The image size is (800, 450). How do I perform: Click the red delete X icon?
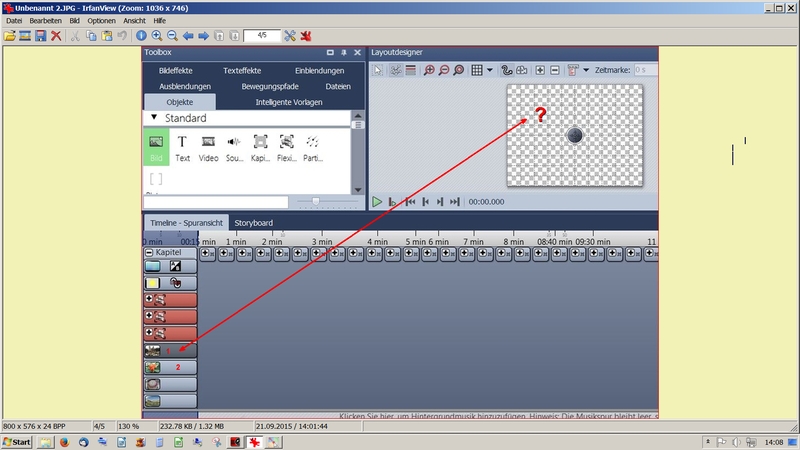click(x=56, y=36)
